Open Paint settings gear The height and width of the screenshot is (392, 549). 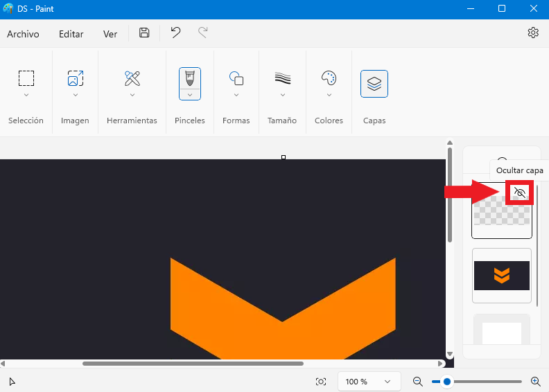(533, 33)
